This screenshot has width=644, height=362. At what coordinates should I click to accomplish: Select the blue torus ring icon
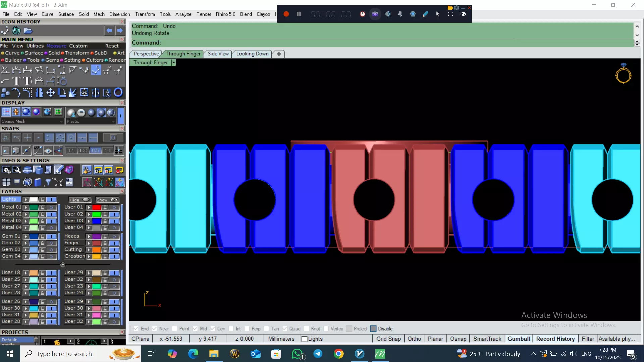point(118,93)
